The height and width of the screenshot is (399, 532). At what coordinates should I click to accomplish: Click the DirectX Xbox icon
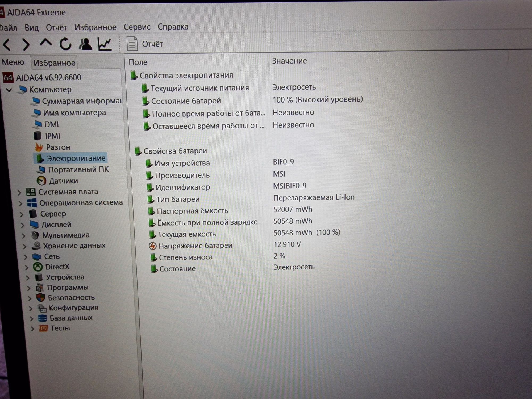(38, 267)
